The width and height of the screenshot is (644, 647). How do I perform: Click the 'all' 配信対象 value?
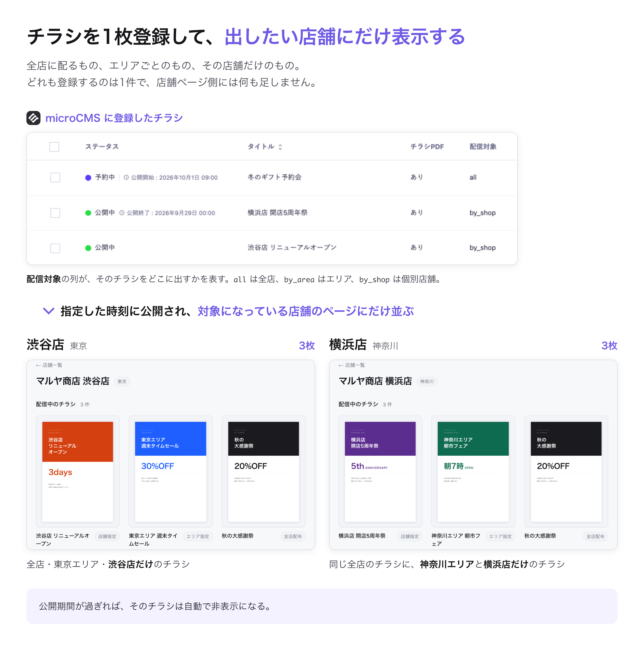tap(473, 178)
